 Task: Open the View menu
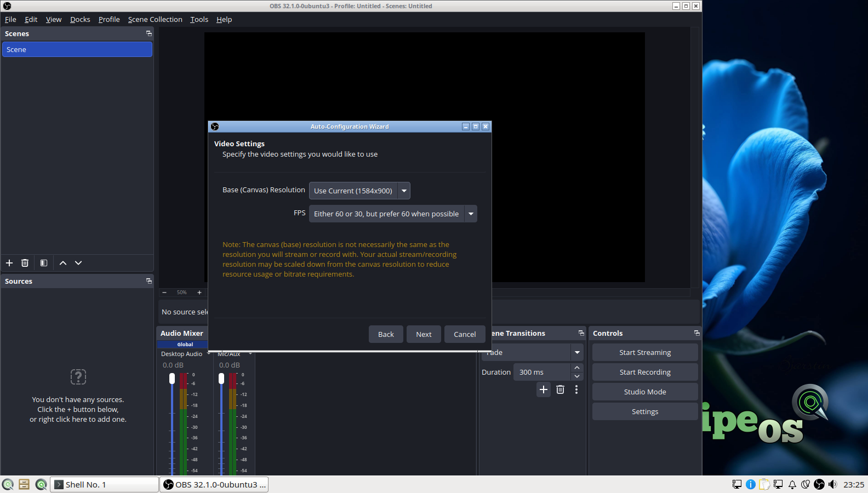[54, 19]
